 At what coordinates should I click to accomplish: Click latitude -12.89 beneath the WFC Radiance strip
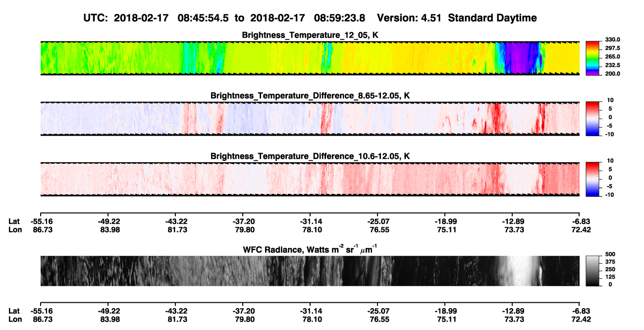512,311
